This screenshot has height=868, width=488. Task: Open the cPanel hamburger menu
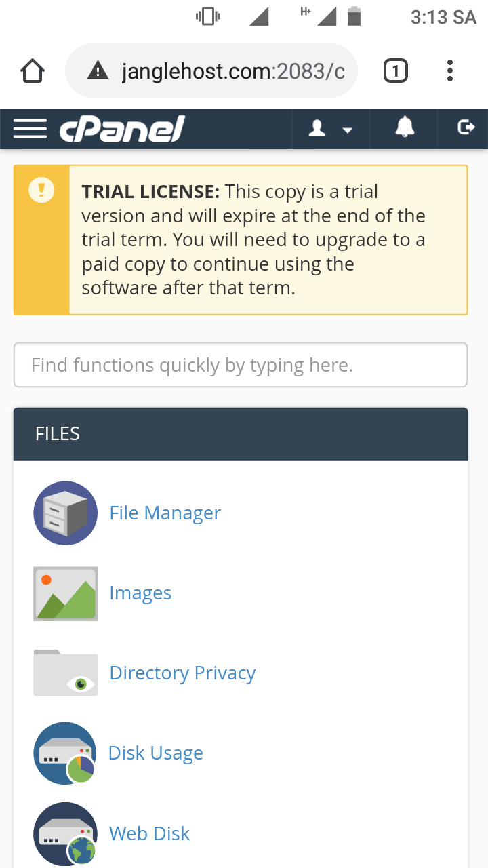(x=30, y=128)
